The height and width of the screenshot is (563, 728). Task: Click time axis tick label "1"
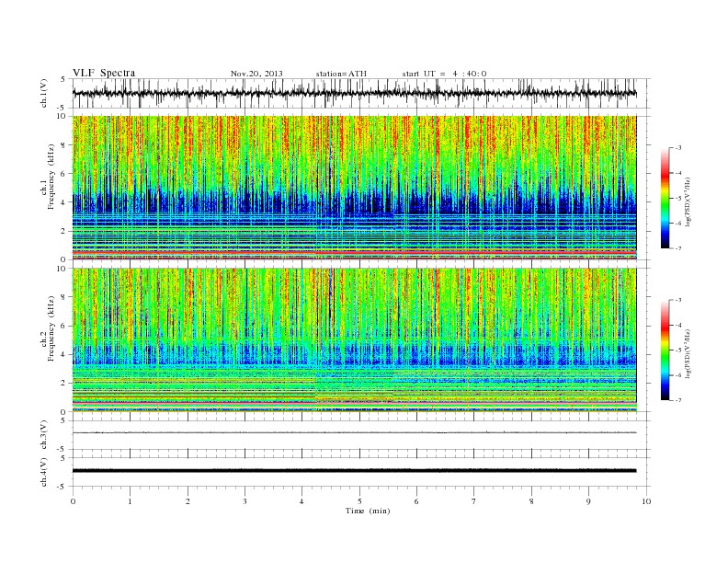pos(131,501)
